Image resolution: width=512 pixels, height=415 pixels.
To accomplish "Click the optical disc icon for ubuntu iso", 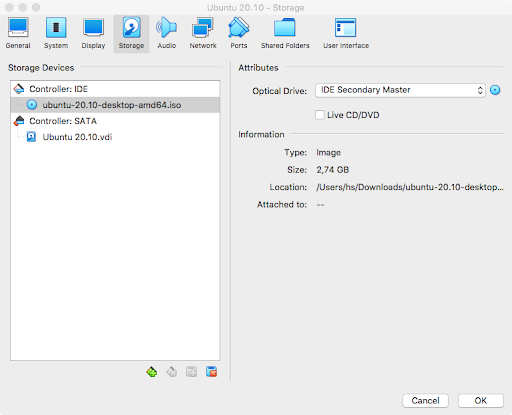I will 32,105.
